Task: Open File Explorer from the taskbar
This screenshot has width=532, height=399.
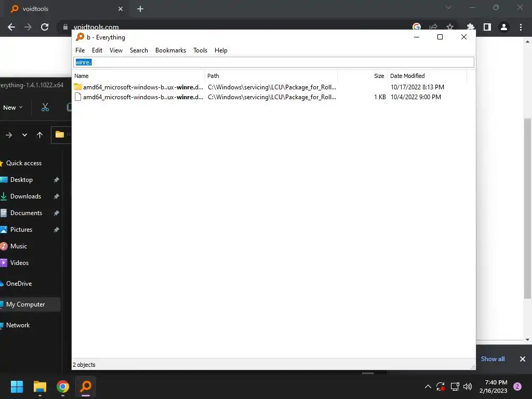Action: click(39, 387)
